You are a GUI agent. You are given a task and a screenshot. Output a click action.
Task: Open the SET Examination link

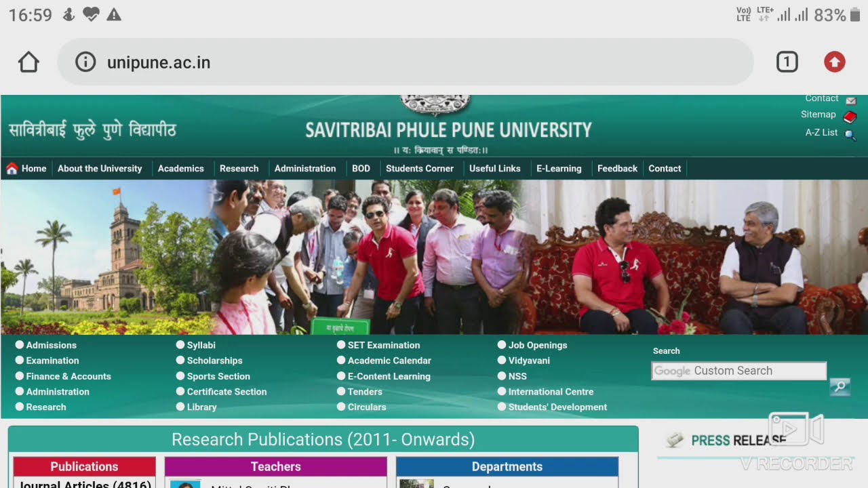tap(384, 345)
